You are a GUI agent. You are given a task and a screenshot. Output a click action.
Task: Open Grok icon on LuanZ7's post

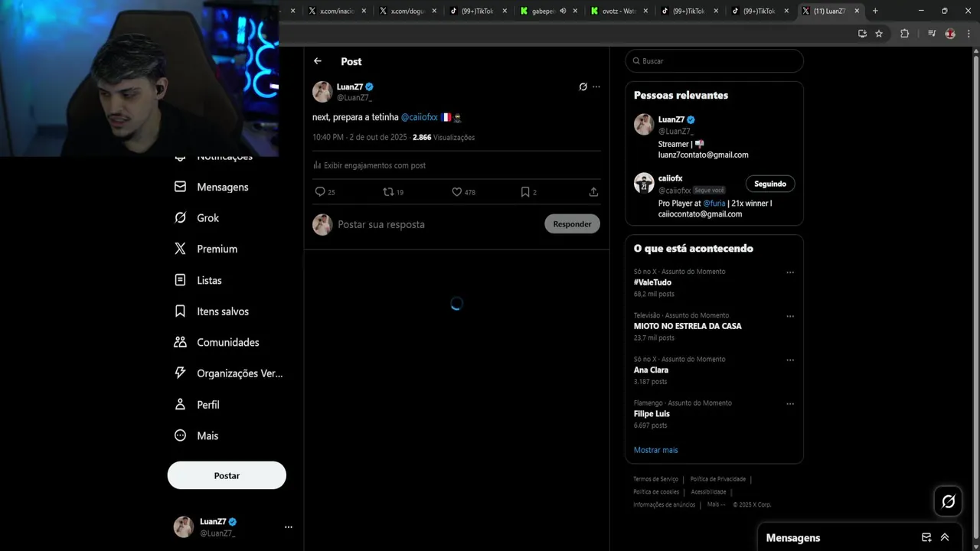click(x=583, y=86)
